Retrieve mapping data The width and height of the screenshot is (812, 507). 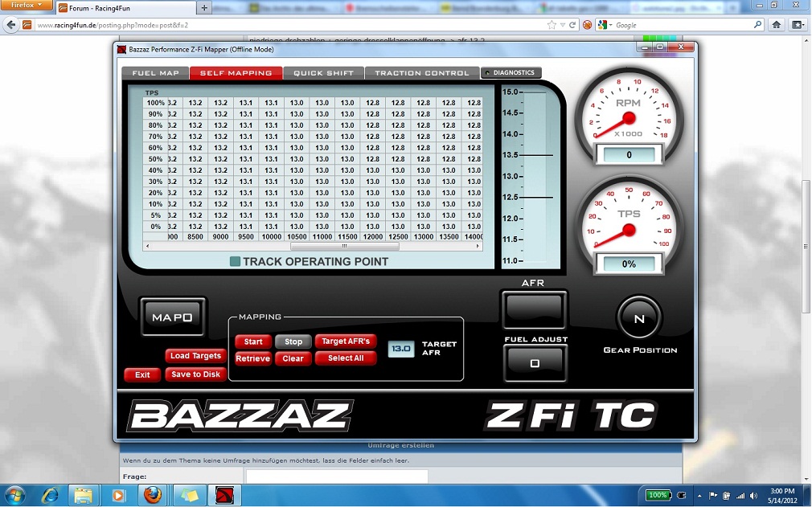pyautogui.click(x=252, y=358)
